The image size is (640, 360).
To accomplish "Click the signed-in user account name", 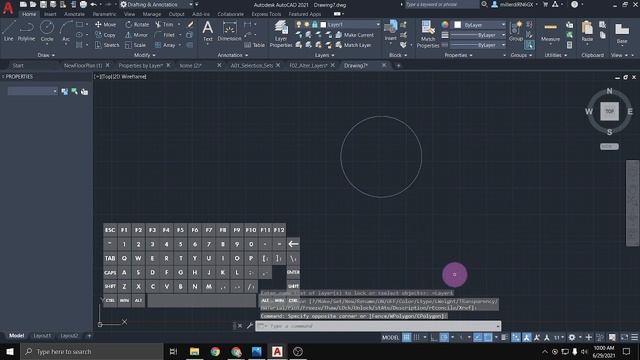I will click(x=516, y=4).
